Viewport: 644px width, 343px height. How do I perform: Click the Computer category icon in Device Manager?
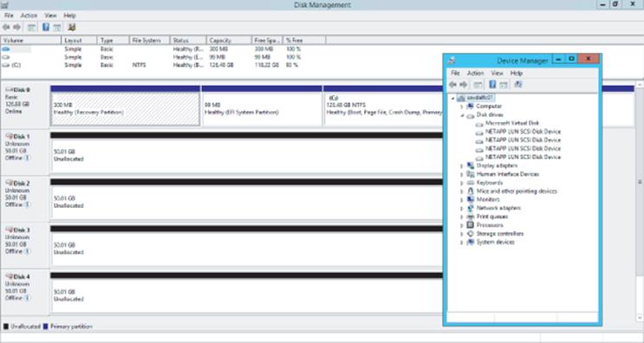pyautogui.click(x=471, y=107)
